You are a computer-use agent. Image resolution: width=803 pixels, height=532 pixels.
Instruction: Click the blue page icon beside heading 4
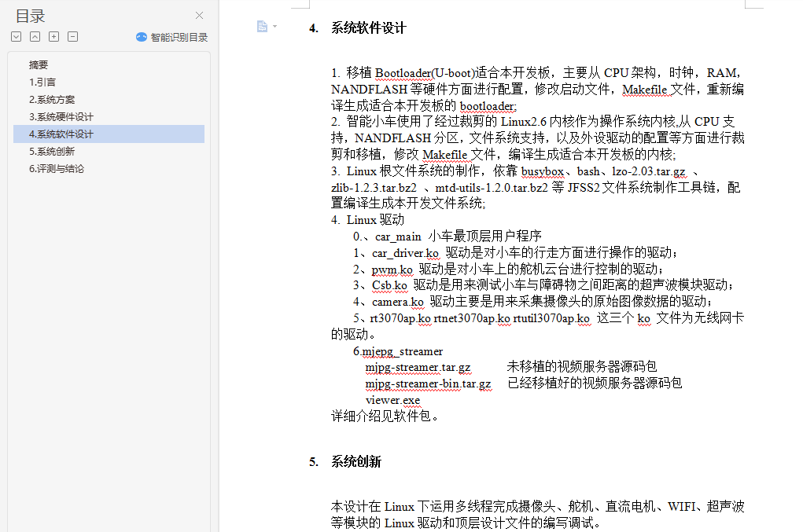262,26
